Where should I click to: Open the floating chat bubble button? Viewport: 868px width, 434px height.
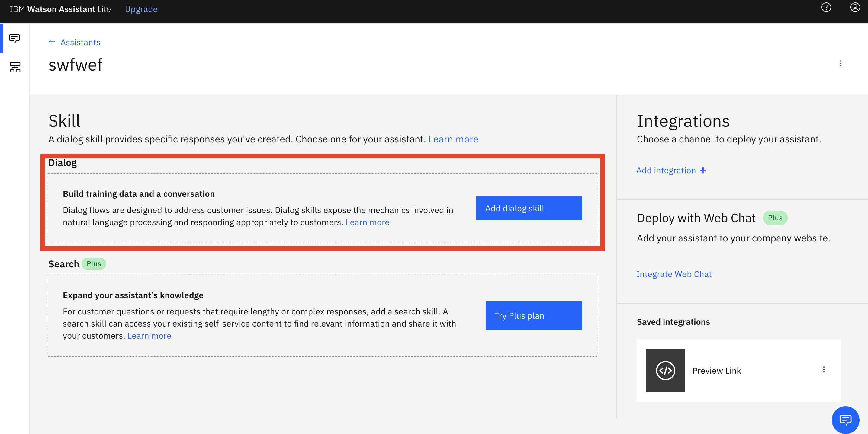(x=845, y=420)
